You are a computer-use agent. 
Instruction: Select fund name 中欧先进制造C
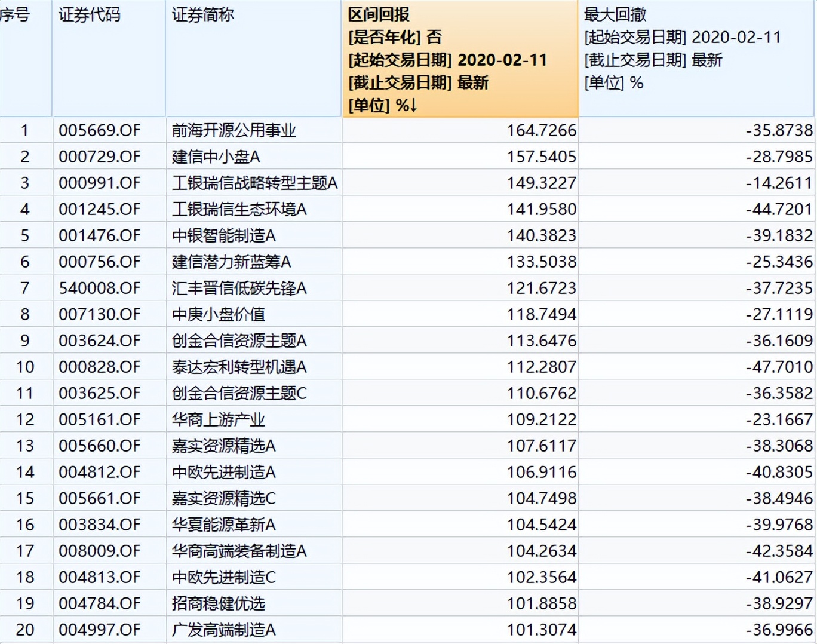(224, 577)
